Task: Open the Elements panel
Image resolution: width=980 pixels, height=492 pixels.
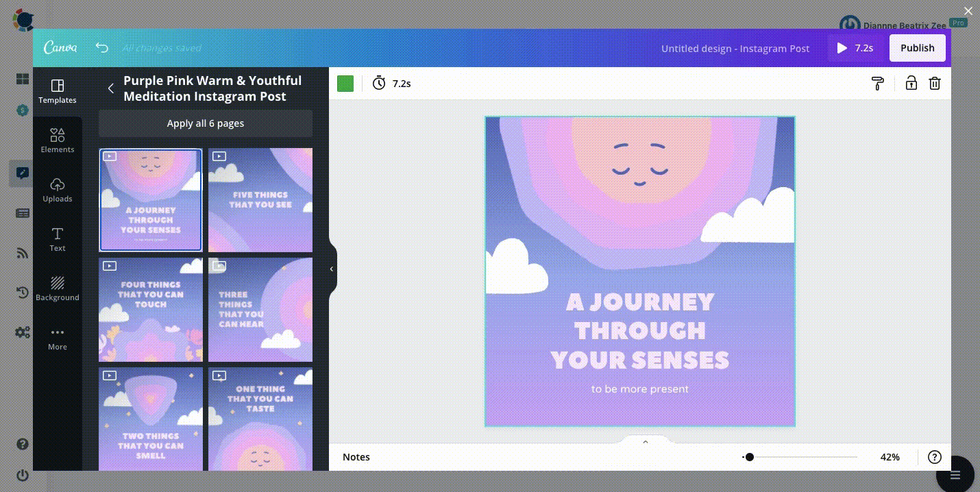Action: pos(58,140)
